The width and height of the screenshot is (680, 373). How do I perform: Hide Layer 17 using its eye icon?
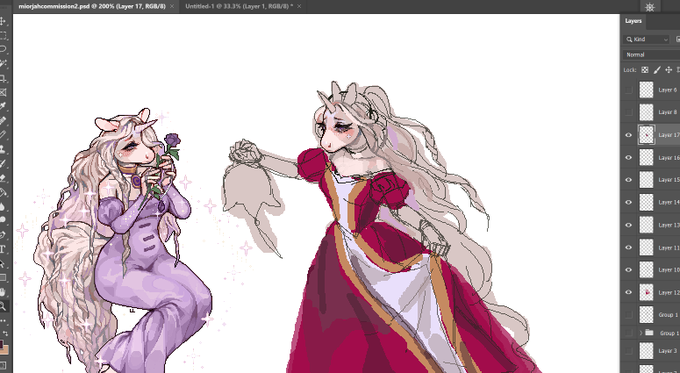pyautogui.click(x=628, y=135)
